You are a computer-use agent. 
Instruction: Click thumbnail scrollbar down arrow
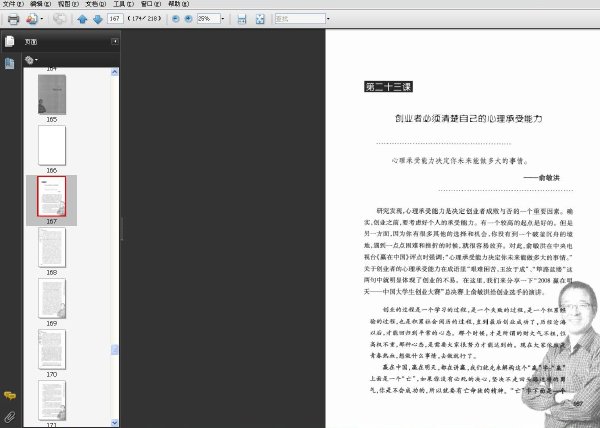[114, 423]
